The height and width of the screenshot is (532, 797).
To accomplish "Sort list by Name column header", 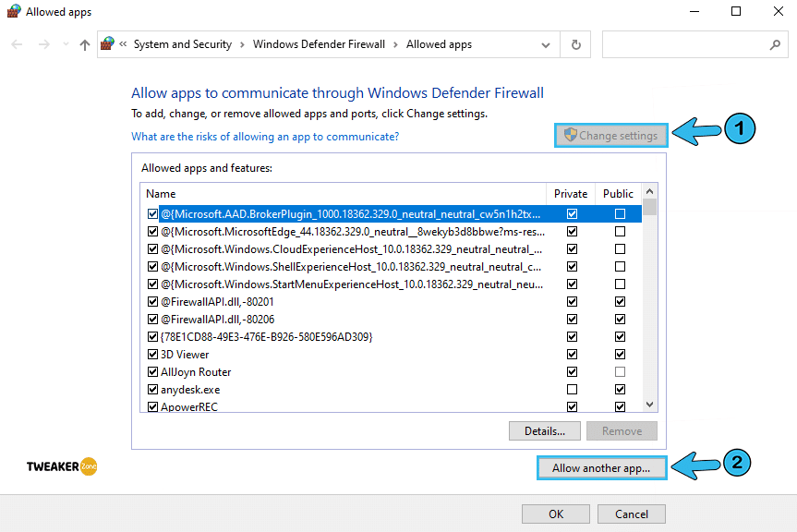I will (x=344, y=194).
